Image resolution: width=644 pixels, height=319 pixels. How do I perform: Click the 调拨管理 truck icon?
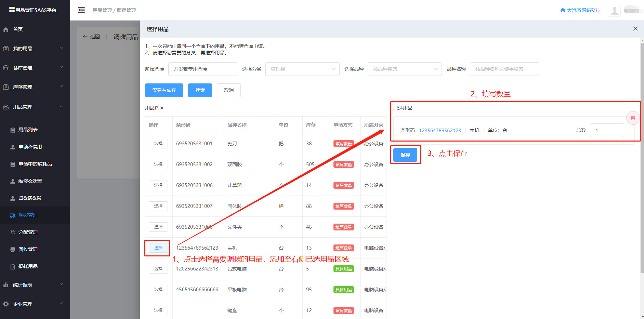tap(13, 215)
